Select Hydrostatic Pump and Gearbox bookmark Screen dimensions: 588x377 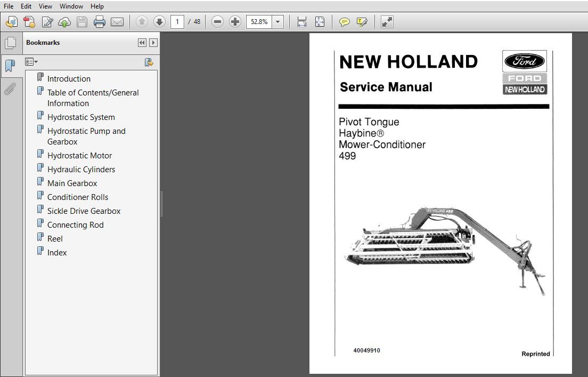click(86, 137)
